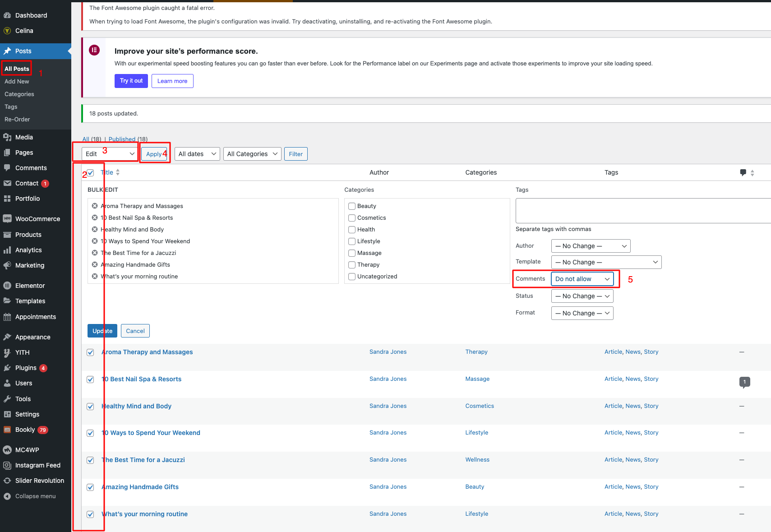The height and width of the screenshot is (532, 771).
Task: Open the Bookly icon
Action: pos(7,430)
